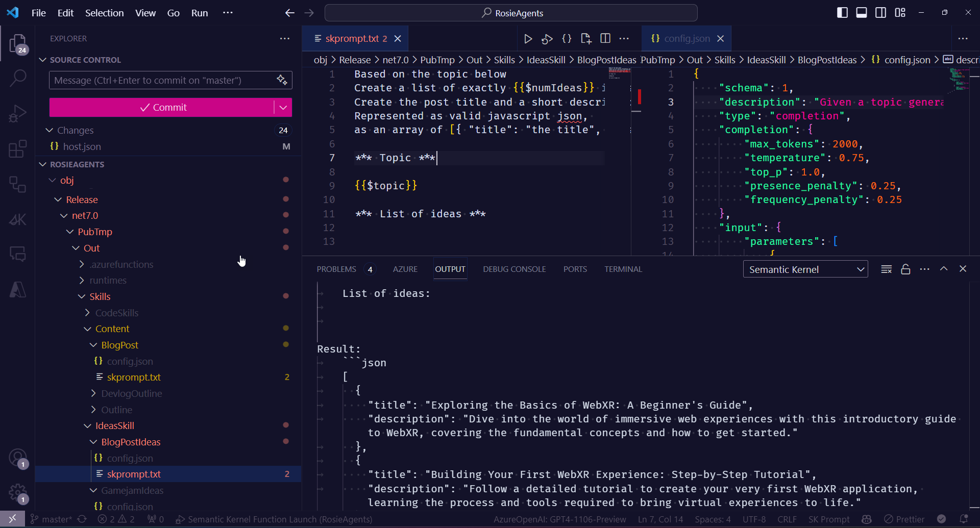Click the output panel vertical scrollbar
980x528 pixels.
tap(974, 395)
